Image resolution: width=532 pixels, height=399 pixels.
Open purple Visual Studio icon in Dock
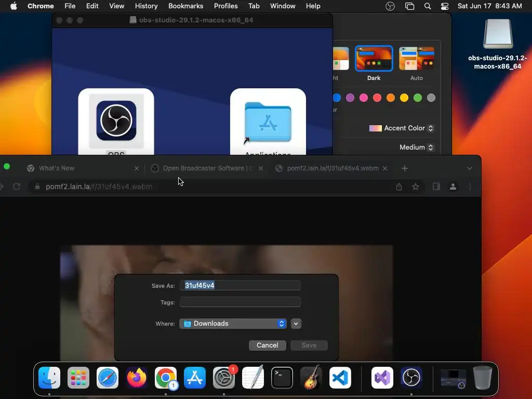pos(382,378)
